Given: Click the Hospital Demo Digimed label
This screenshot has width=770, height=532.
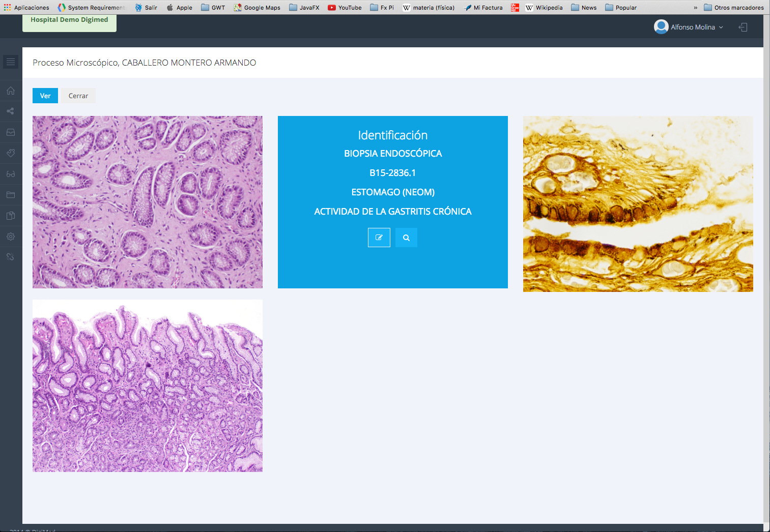Looking at the screenshot, I should click(x=69, y=20).
